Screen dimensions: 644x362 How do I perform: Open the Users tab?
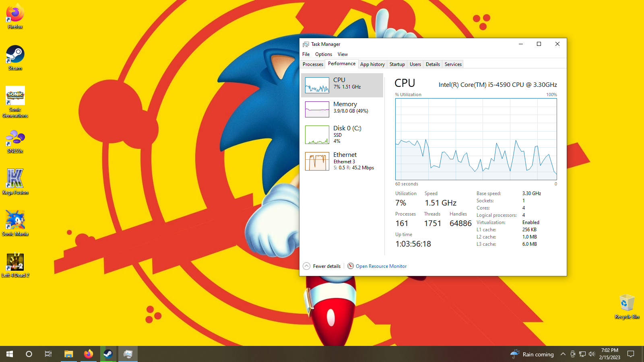[x=415, y=64]
